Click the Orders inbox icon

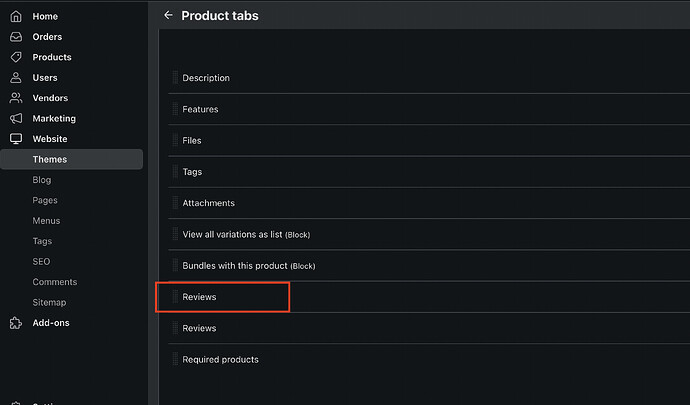coord(15,37)
